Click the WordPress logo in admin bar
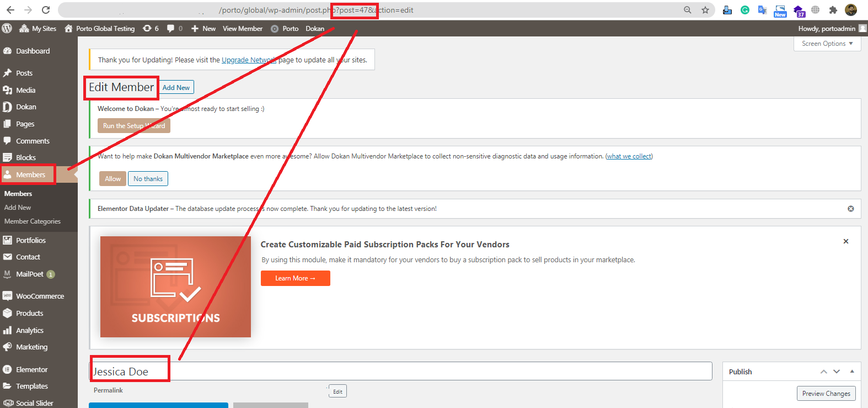Screen dimensions: 868x408 [7, 28]
